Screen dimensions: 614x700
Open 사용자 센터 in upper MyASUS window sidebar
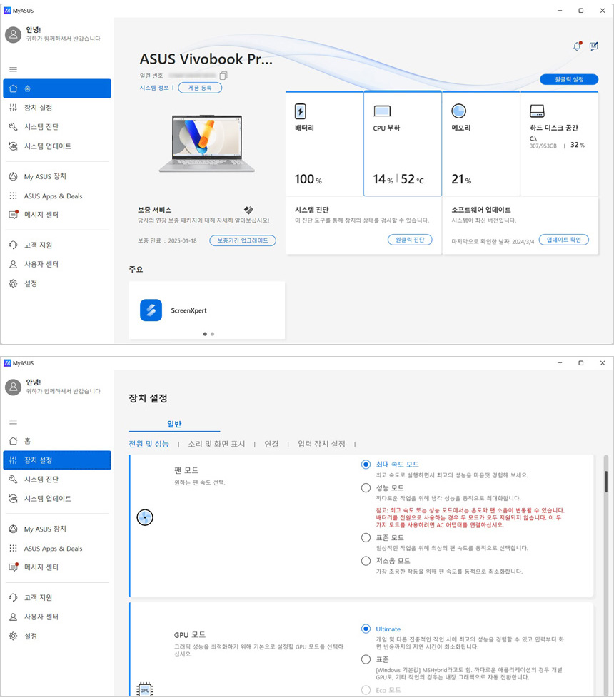[x=57, y=264]
